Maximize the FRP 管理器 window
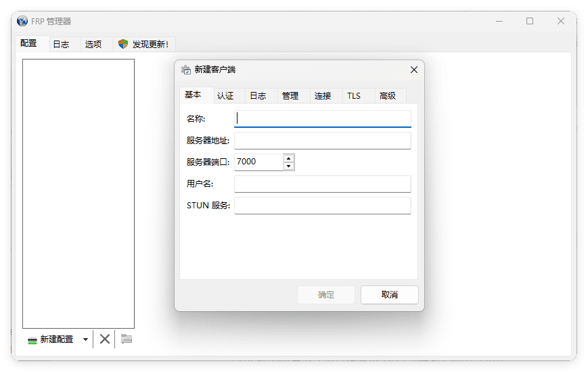This screenshot has height=372, width=588. [x=530, y=21]
